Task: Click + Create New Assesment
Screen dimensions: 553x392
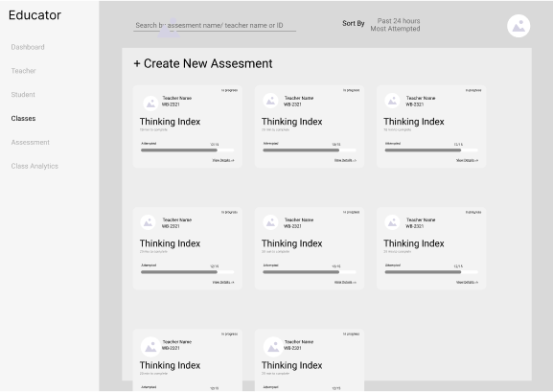Action: click(203, 63)
